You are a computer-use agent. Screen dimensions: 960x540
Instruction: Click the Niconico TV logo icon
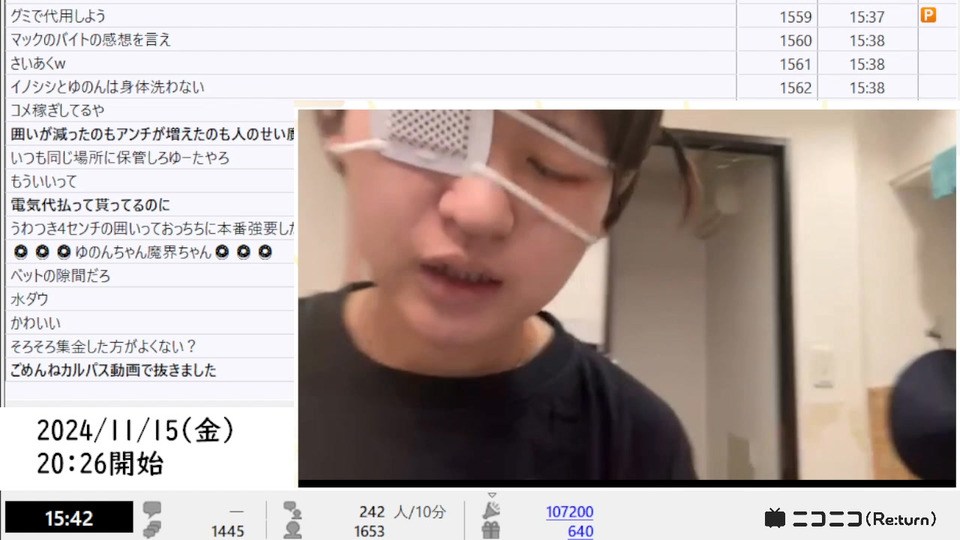(774, 518)
